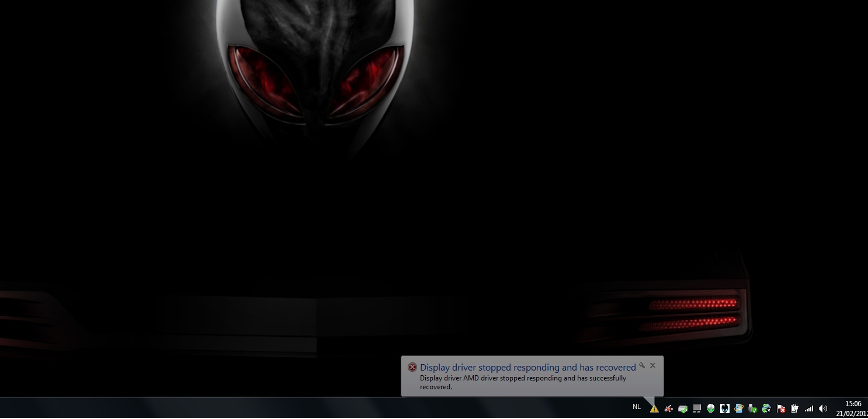Open the green alien head tray icon
The width and height of the screenshot is (868, 419).
click(x=711, y=408)
